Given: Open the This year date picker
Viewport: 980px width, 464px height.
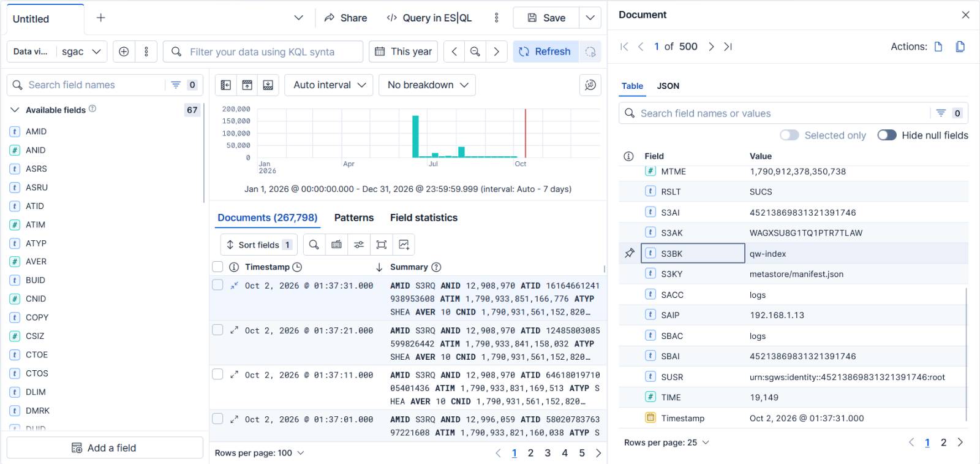Looking at the screenshot, I should [404, 51].
